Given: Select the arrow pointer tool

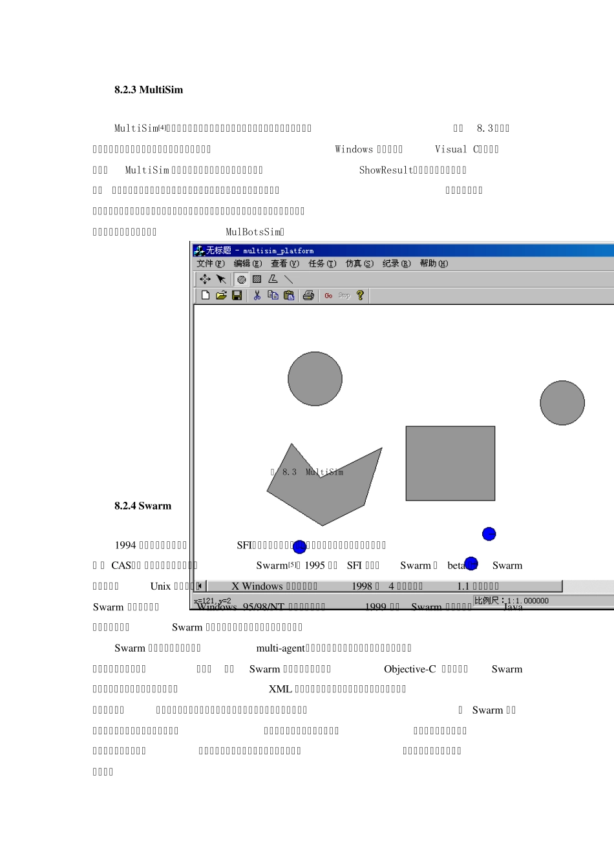Looking at the screenshot, I should tap(221, 279).
